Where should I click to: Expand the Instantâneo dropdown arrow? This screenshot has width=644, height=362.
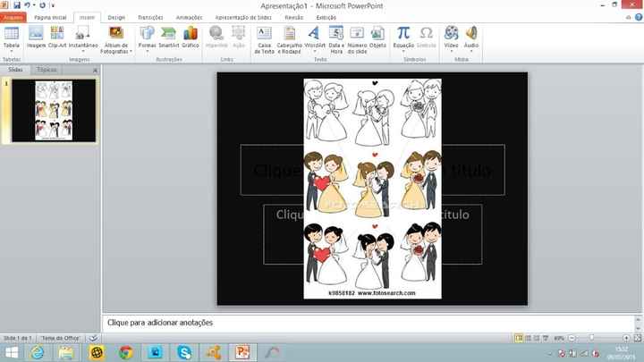click(x=82, y=51)
